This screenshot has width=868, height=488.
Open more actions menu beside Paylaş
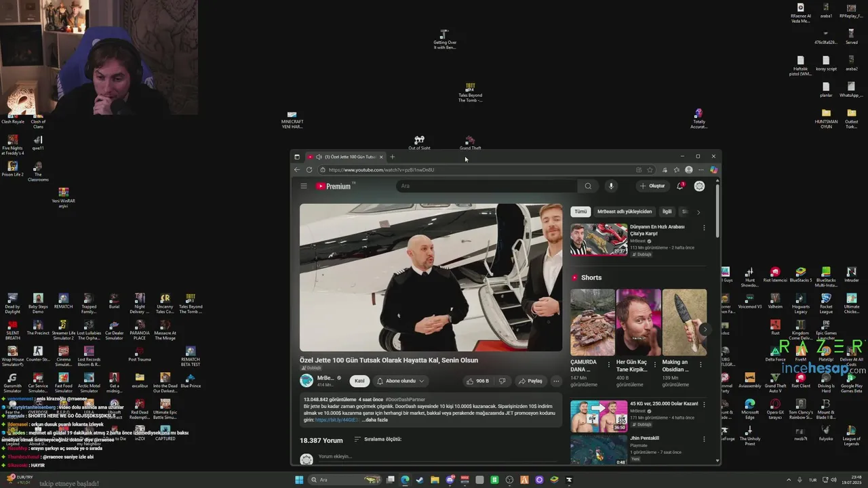pos(556,381)
